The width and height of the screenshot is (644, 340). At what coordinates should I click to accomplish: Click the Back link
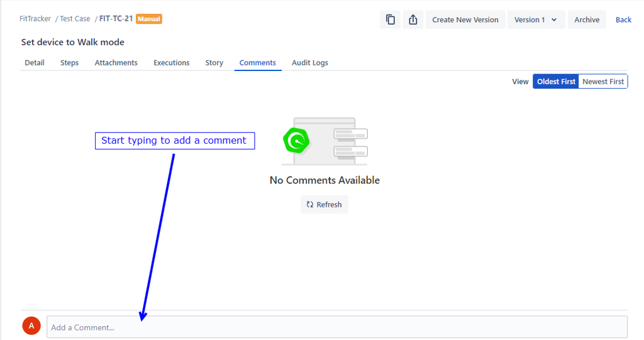point(623,19)
